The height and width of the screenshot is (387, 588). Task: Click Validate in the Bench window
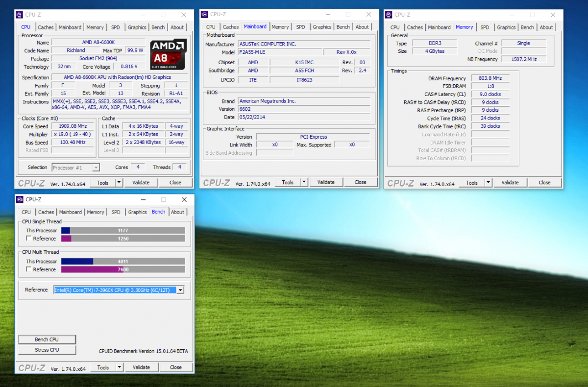(x=141, y=367)
